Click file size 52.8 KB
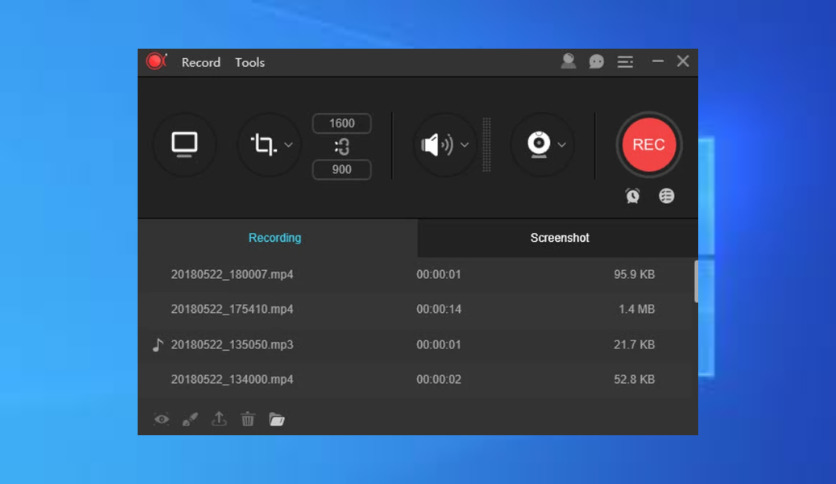836x484 pixels. pyautogui.click(x=634, y=380)
